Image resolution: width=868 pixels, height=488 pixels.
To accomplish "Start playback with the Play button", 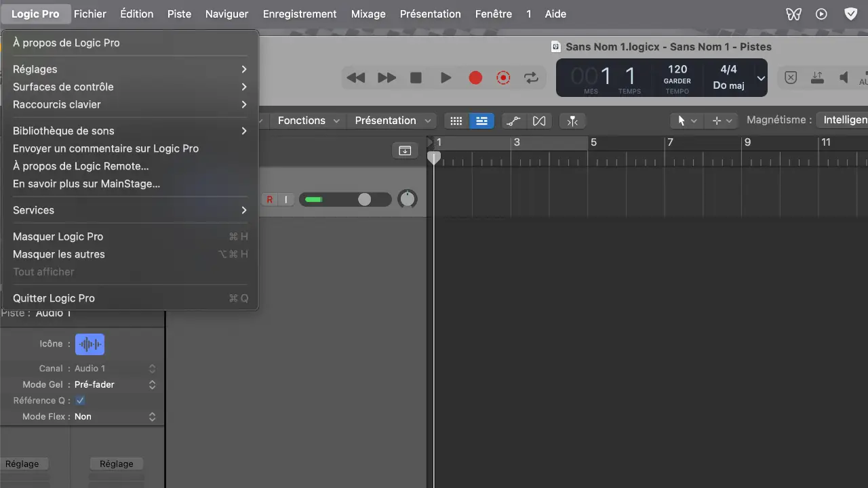I will (446, 78).
